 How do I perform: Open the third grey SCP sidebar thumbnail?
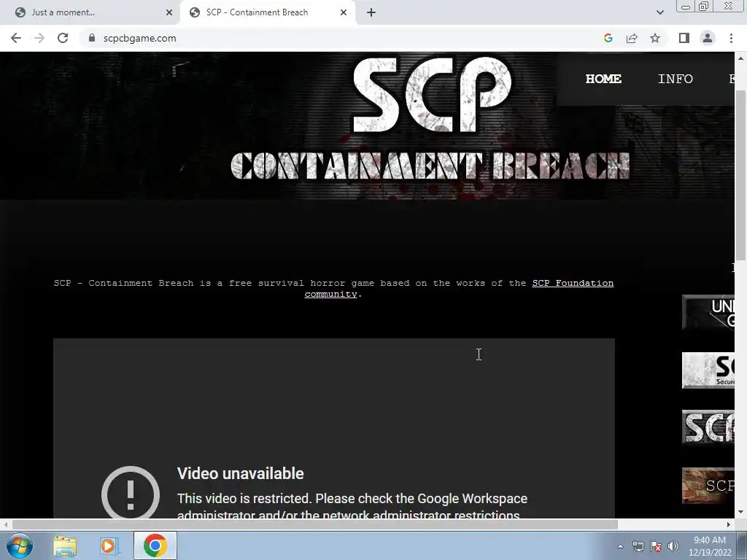(708, 427)
